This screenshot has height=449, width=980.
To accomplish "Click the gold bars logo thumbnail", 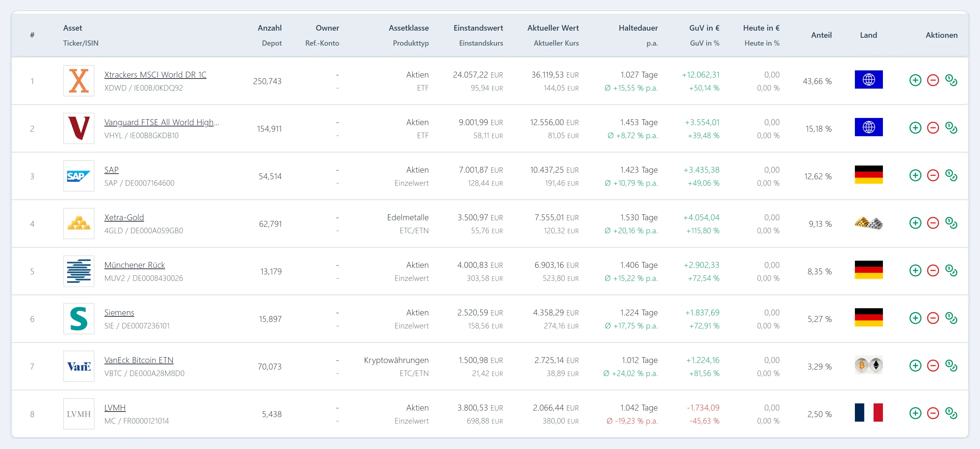I will point(79,223).
